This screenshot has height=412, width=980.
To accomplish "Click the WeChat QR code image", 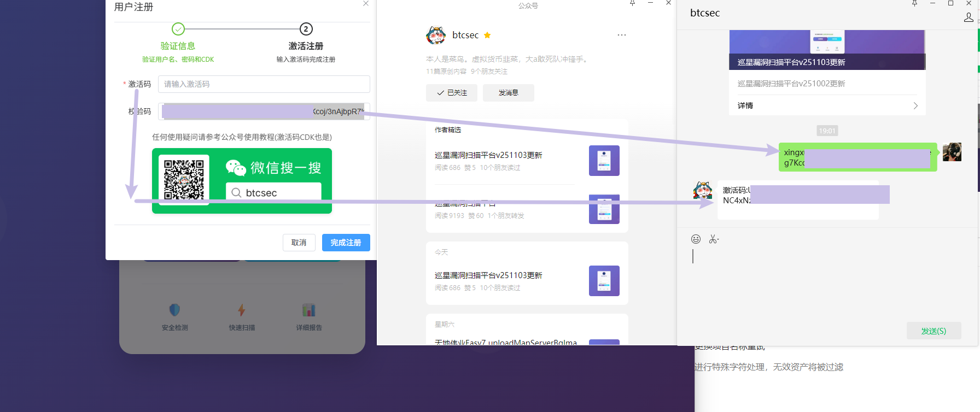I will click(184, 180).
